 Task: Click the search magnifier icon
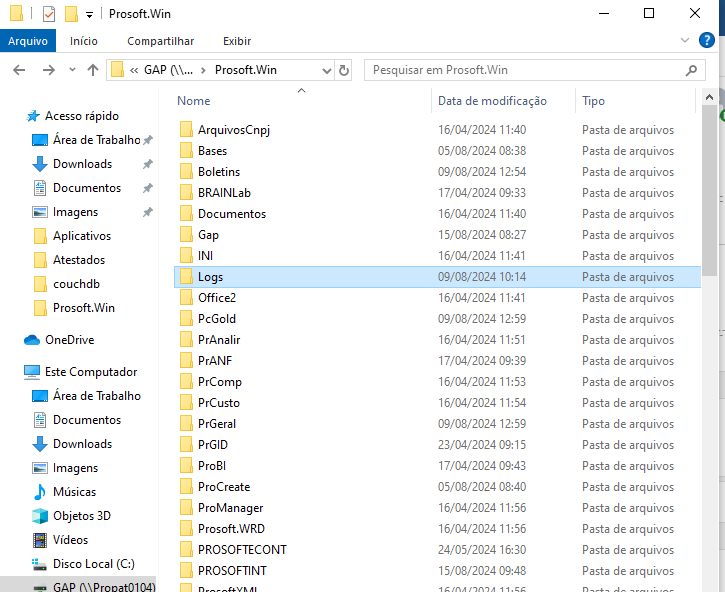pos(691,70)
